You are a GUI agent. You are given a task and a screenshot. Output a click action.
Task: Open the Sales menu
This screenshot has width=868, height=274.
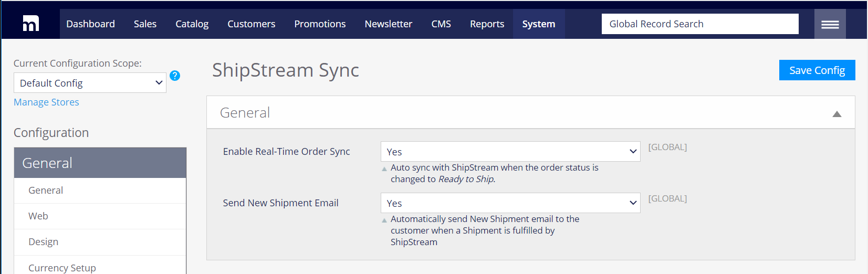pyautogui.click(x=145, y=24)
